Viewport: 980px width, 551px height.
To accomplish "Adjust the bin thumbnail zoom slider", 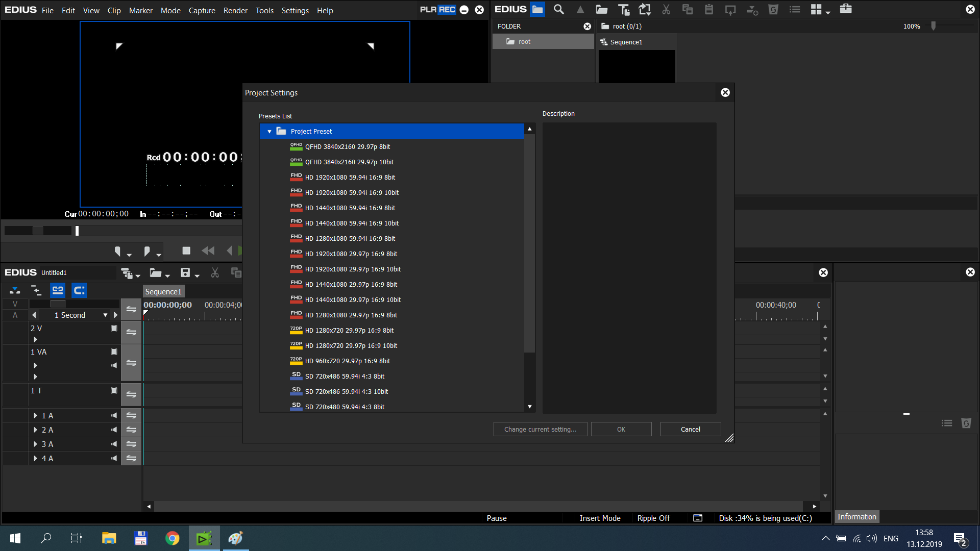I will tap(934, 26).
